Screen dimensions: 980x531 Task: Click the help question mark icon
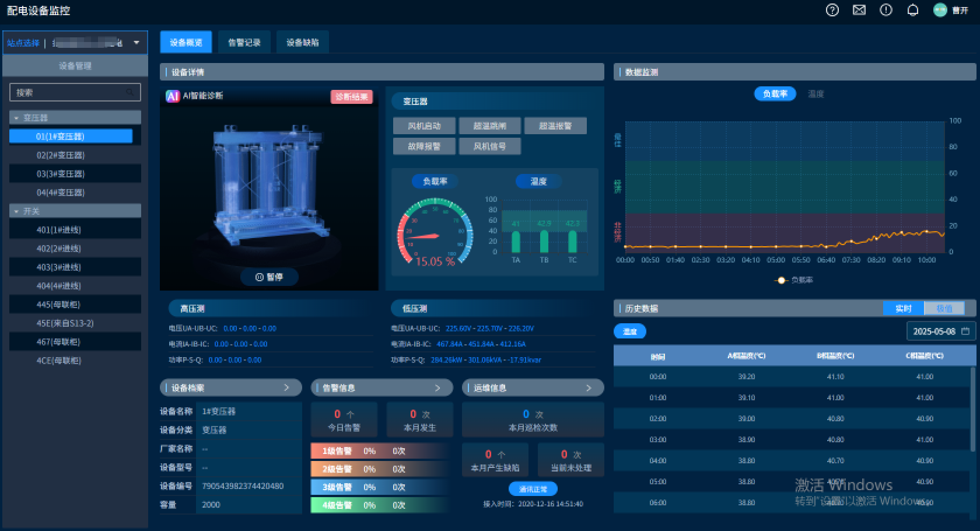832,10
